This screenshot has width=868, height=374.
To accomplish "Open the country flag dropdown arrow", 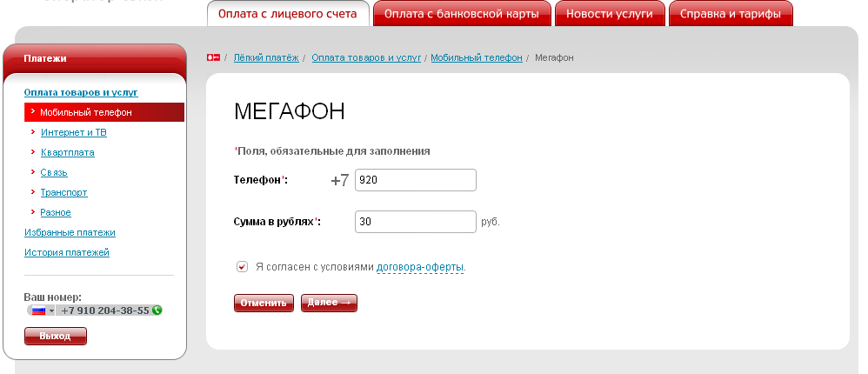I will pos(51,311).
